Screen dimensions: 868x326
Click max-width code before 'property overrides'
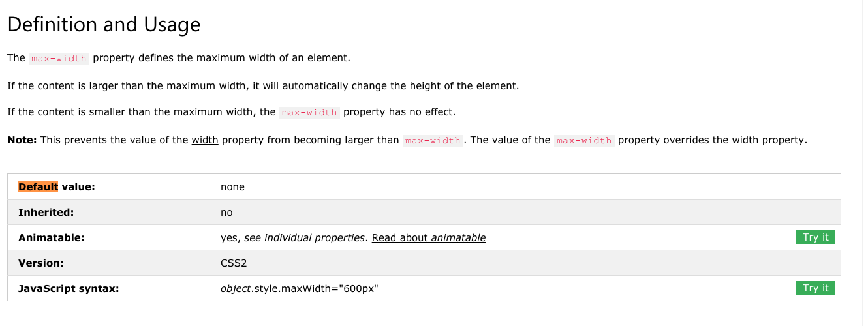(584, 140)
